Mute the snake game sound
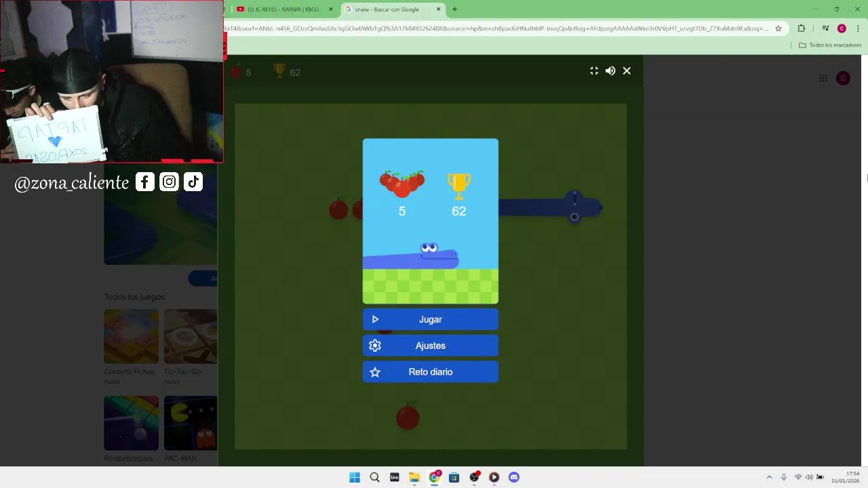This screenshot has width=868, height=488. [610, 70]
